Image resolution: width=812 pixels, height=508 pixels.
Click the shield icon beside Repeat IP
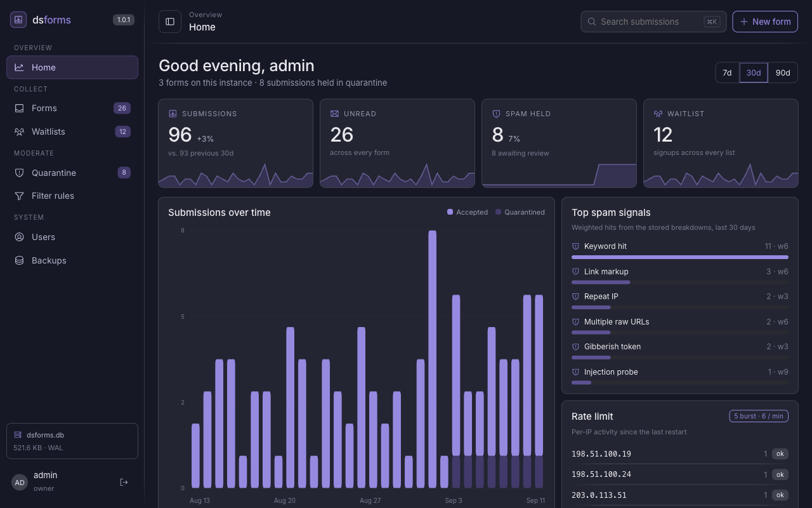576,297
